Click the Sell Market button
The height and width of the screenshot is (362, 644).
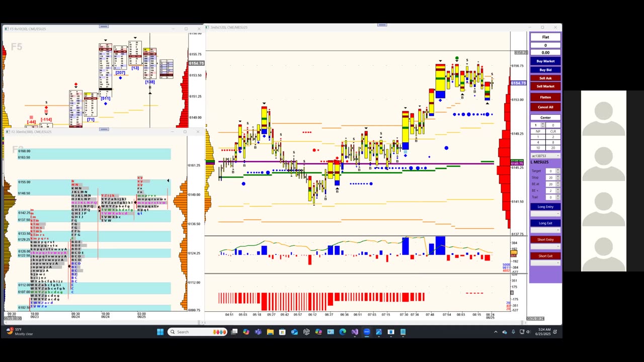click(545, 86)
